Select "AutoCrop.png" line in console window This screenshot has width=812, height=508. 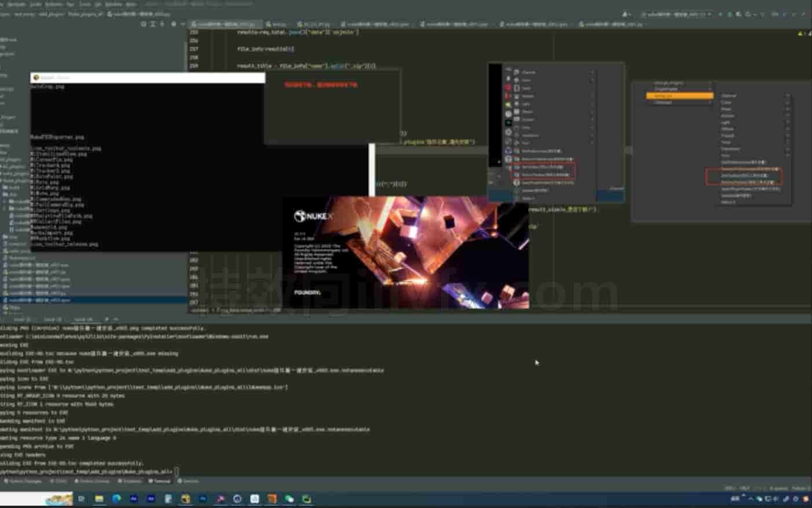pyautogui.click(x=47, y=86)
